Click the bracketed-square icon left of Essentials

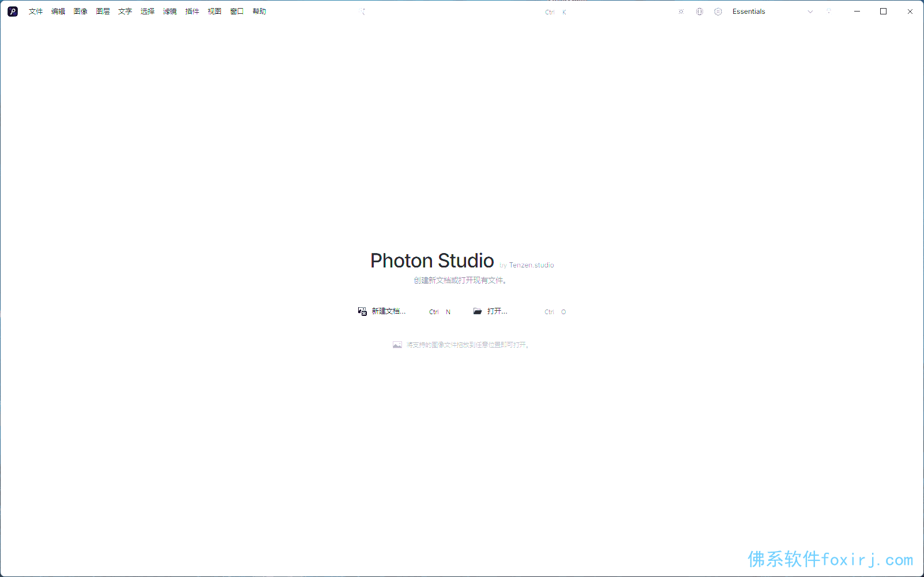point(681,12)
